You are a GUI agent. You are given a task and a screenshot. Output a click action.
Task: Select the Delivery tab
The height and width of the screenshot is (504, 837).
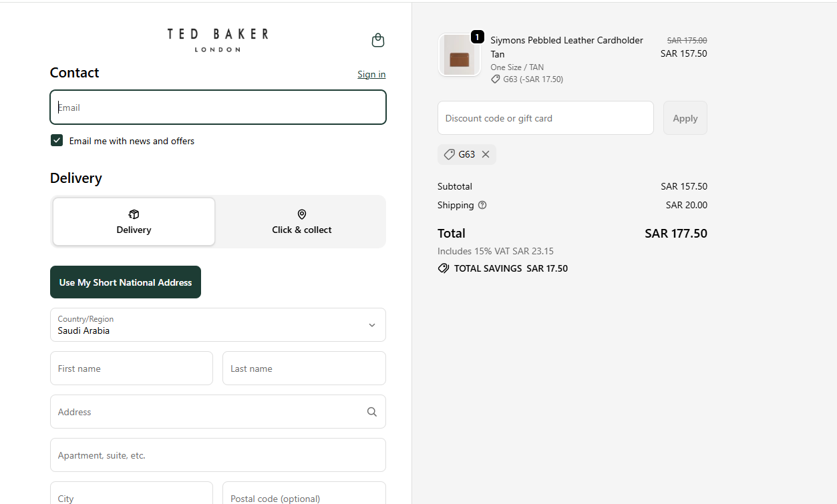point(134,222)
